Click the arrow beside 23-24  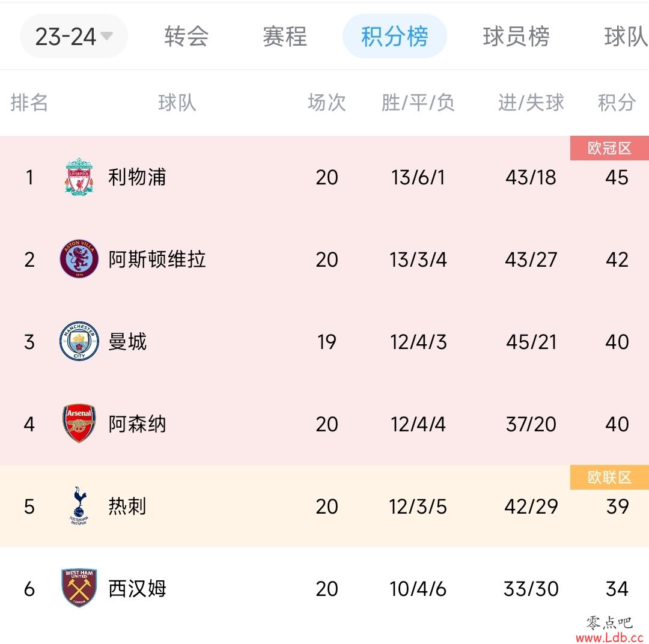pyautogui.click(x=106, y=36)
